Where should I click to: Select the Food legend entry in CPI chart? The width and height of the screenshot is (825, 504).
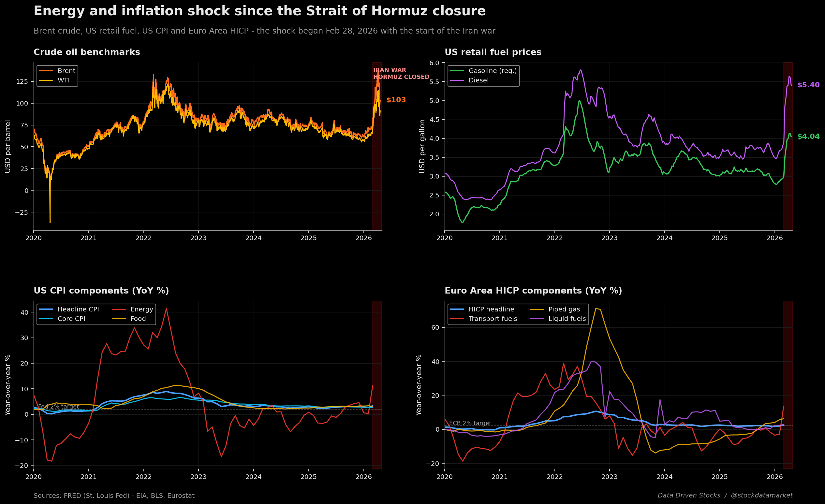tap(138, 319)
